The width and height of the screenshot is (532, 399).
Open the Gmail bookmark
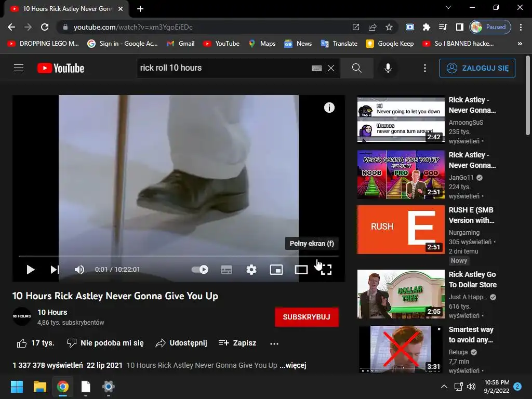point(181,44)
